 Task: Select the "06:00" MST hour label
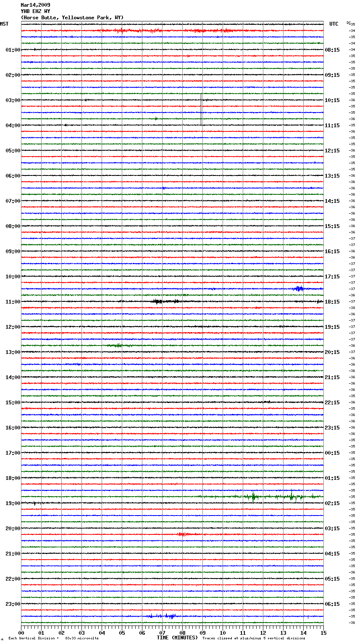tap(13, 176)
